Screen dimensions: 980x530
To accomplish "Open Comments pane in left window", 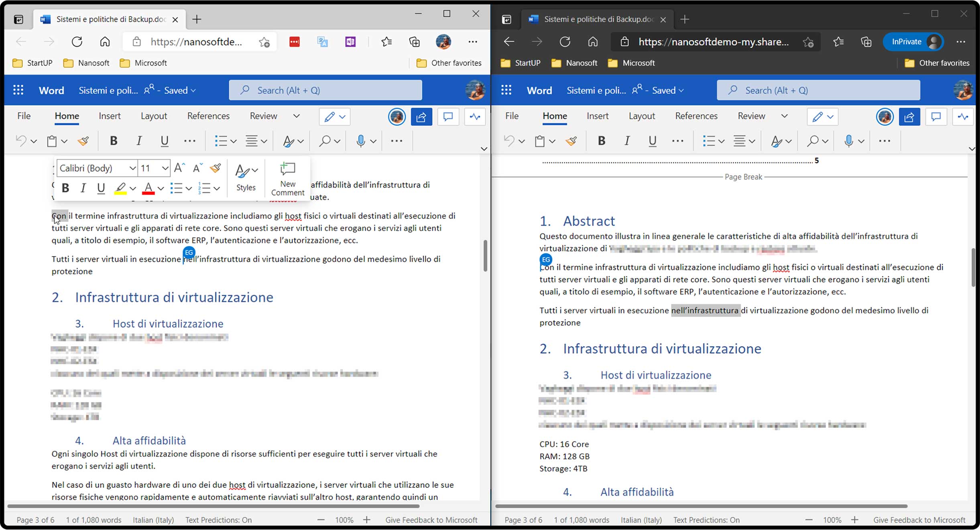I will pyautogui.click(x=448, y=117).
